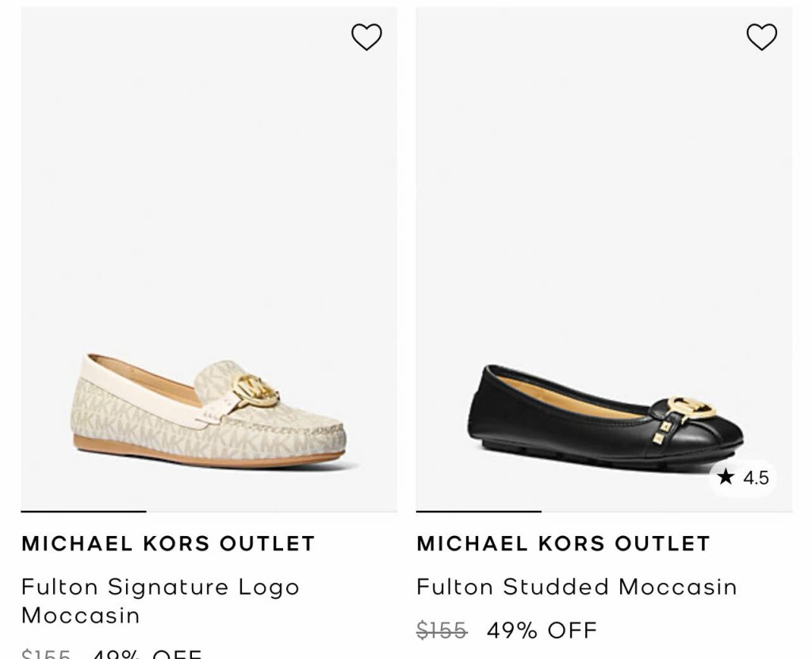Favorite the Fulton Signature Logo Moccasin with heart
This screenshot has height=659, width=812.
click(366, 36)
